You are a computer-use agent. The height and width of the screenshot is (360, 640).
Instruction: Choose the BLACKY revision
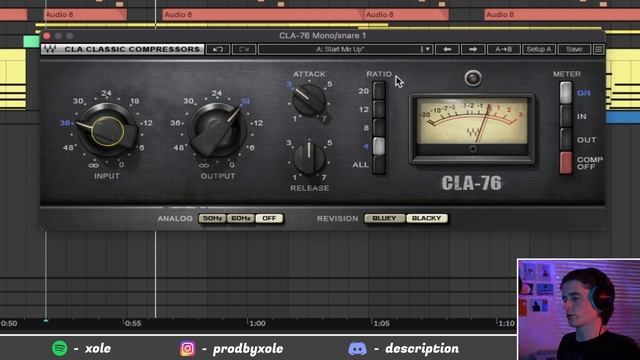(x=427, y=218)
